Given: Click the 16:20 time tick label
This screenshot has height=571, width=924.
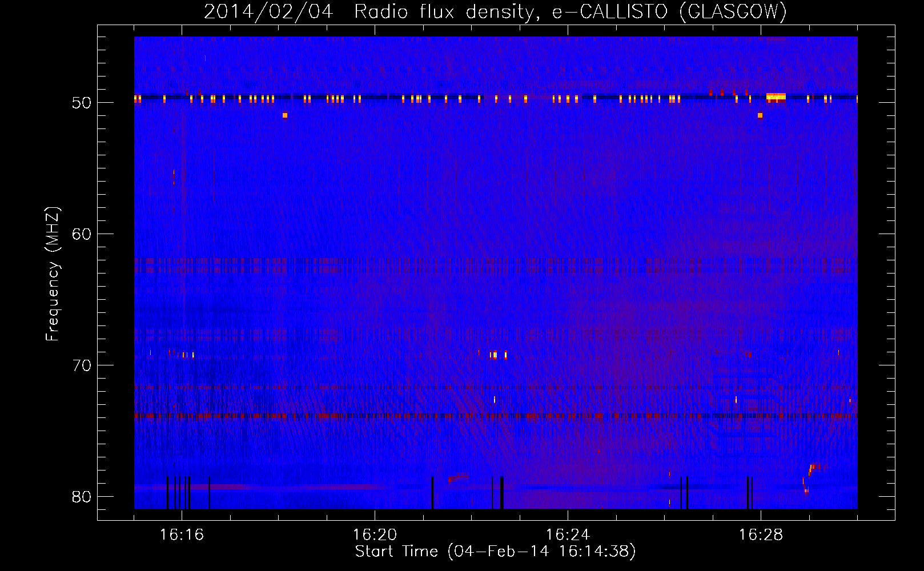Looking at the screenshot, I should 375,535.
